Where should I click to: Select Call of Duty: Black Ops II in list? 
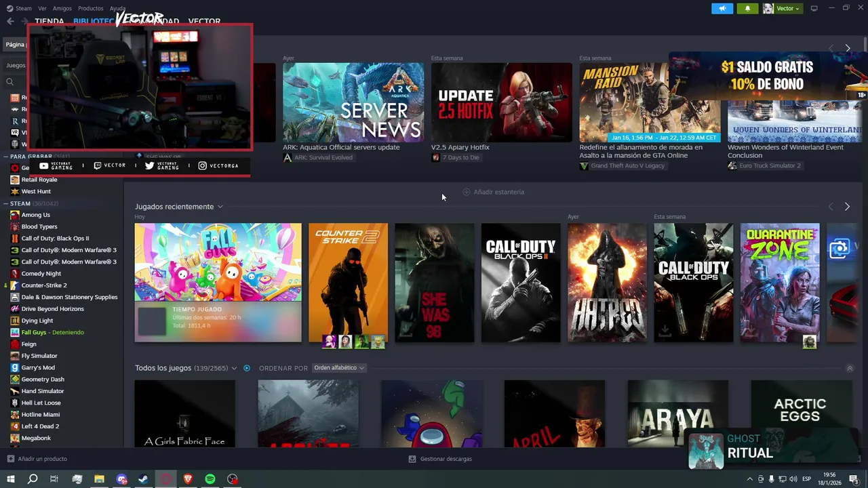55,239
